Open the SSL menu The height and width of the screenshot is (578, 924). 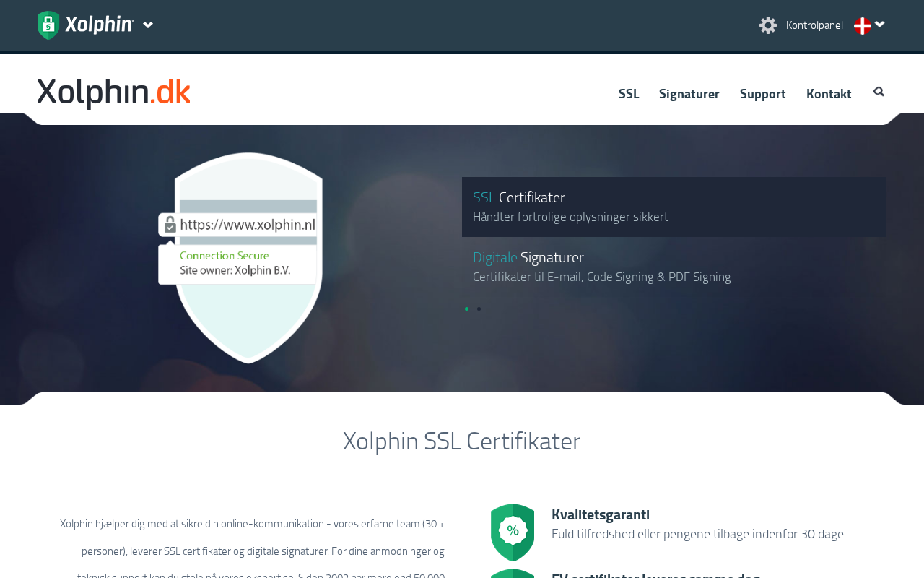[x=629, y=94]
